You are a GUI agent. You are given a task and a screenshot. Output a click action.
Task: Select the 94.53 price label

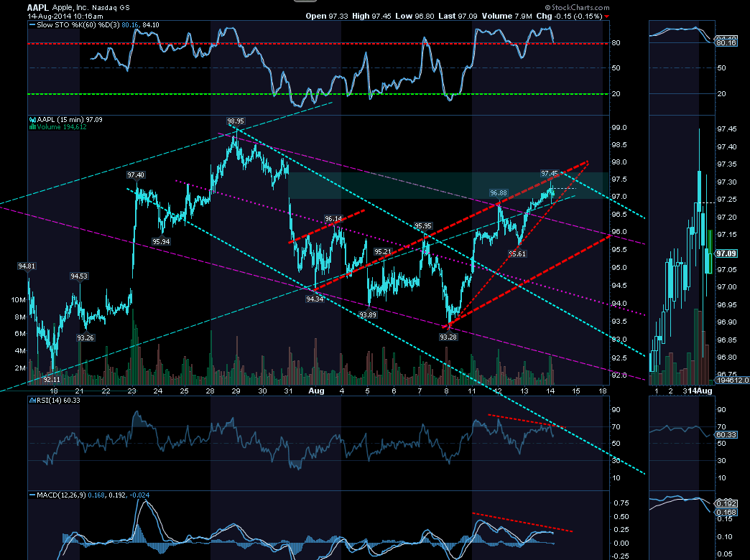click(79, 276)
